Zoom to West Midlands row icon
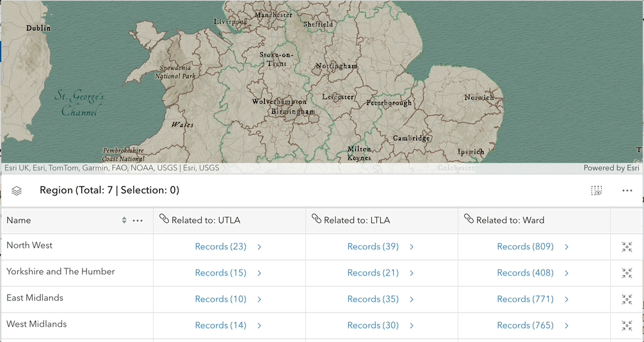 click(627, 325)
